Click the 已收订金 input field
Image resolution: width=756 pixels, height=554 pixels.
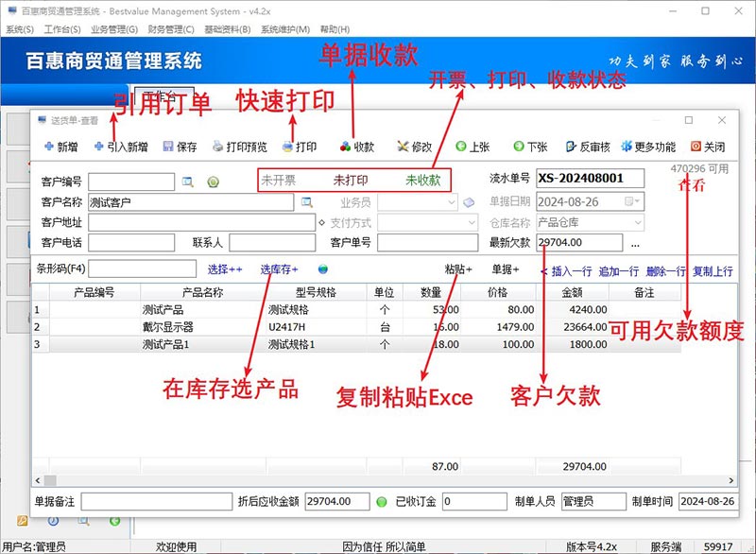475,501
